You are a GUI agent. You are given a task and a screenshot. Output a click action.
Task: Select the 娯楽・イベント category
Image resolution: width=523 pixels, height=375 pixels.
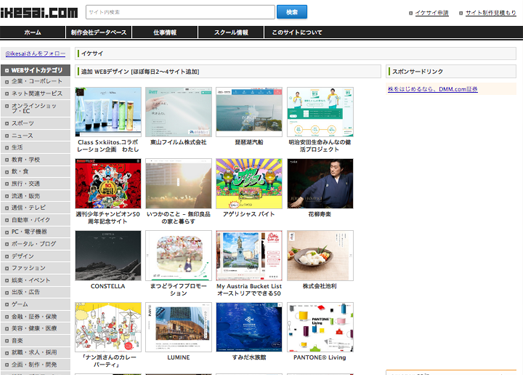pyautogui.click(x=35, y=280)
